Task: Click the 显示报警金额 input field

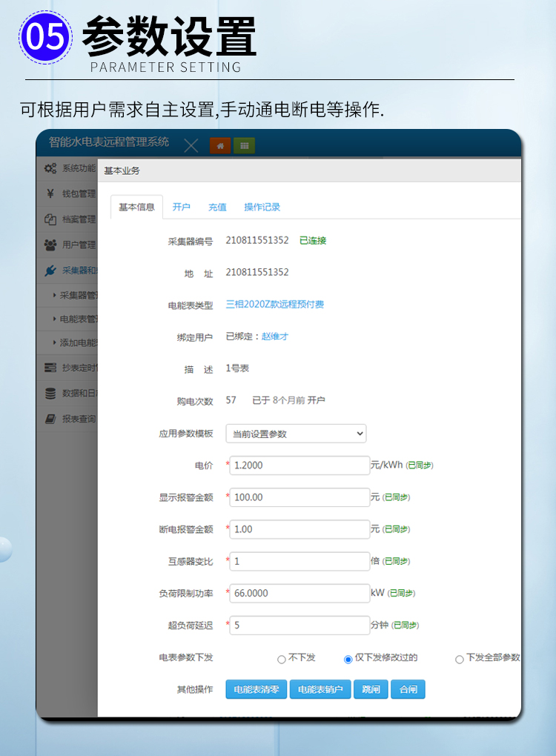Action: (x=299, y=497)
